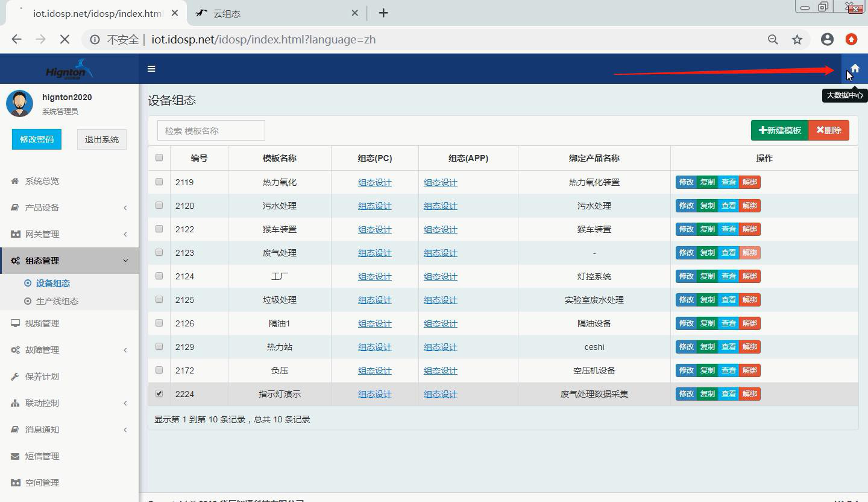Viewport: 868px width, 502px height.
Task: Open new browser tab with plus icon
Action: click(383, 13)
